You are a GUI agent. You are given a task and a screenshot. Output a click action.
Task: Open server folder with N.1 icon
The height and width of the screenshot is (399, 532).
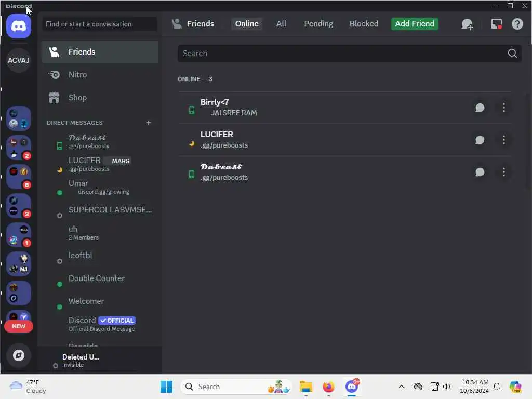pyautogui.click(x=19, y=264)
